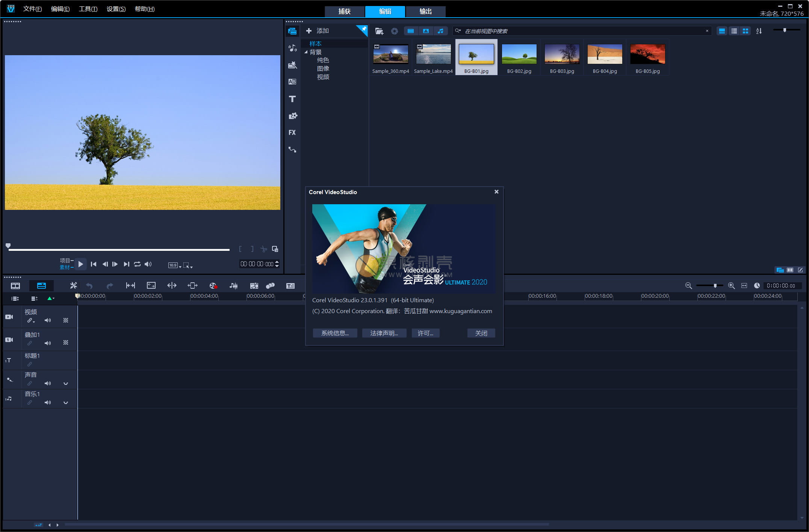Toggle repeat playback loop button

click(x=138, y=264)
